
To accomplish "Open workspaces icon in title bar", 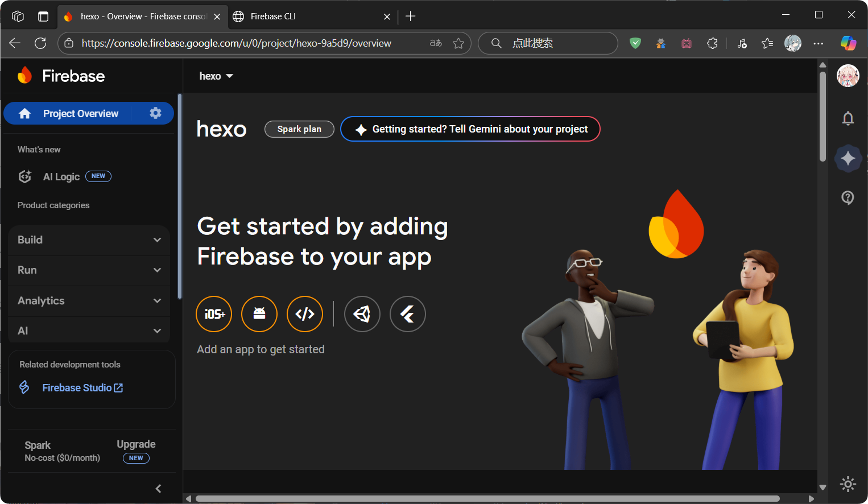I will pos(18,16).
